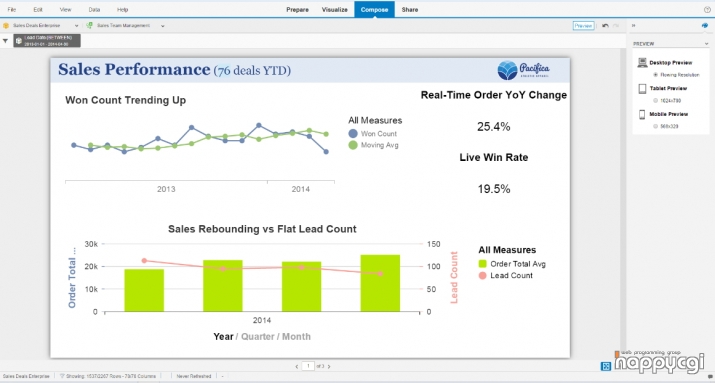Click the status bar funnel icon
This screenshot has width=715, height=383.
click(62, 376)
